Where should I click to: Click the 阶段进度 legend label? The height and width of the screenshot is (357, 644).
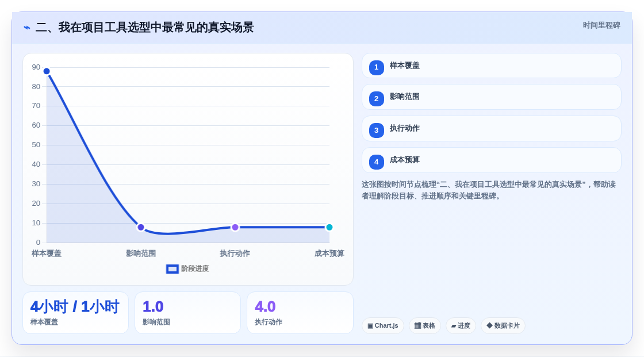click(195, 268)
